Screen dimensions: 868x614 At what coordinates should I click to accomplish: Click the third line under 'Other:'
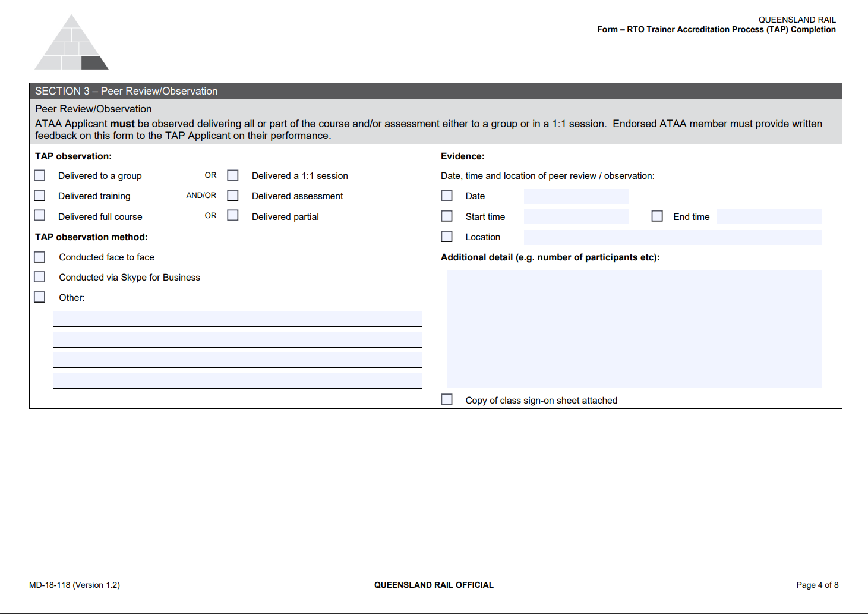(238, 360)
